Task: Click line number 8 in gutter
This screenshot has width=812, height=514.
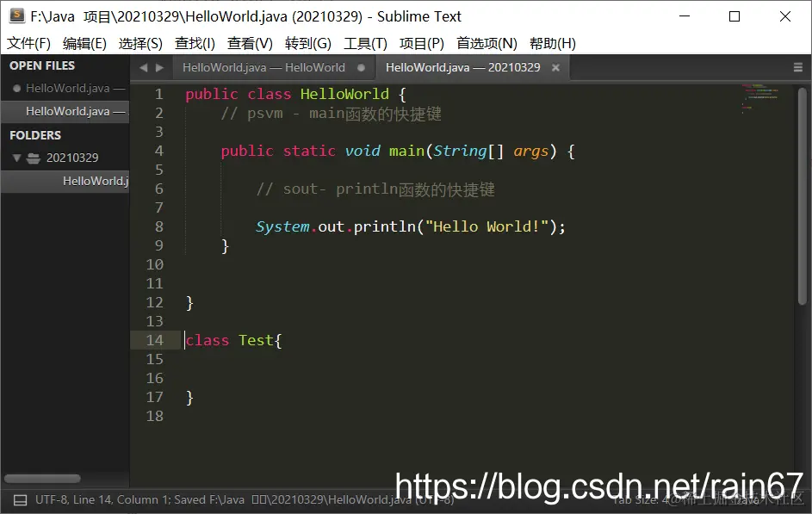Action: pos(159,226)
